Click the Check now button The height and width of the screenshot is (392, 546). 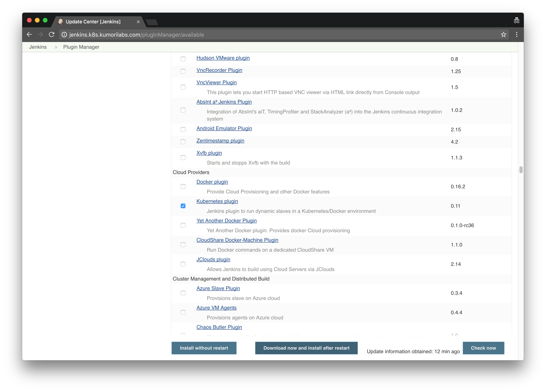click(x=483, y=348)
